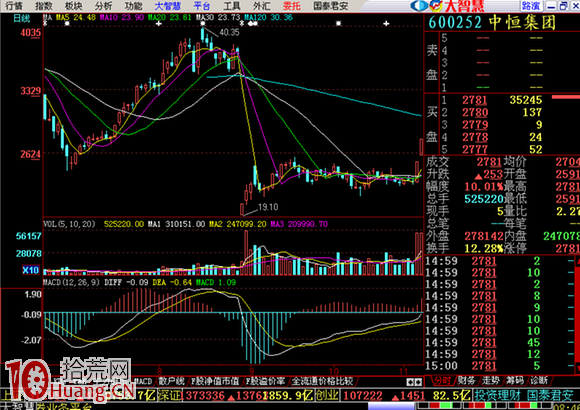Click the 日线 period label

21,18
